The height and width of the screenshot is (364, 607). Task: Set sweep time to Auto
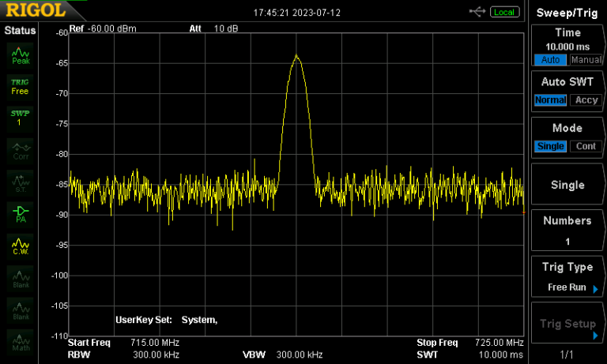[x=549, y=60]
